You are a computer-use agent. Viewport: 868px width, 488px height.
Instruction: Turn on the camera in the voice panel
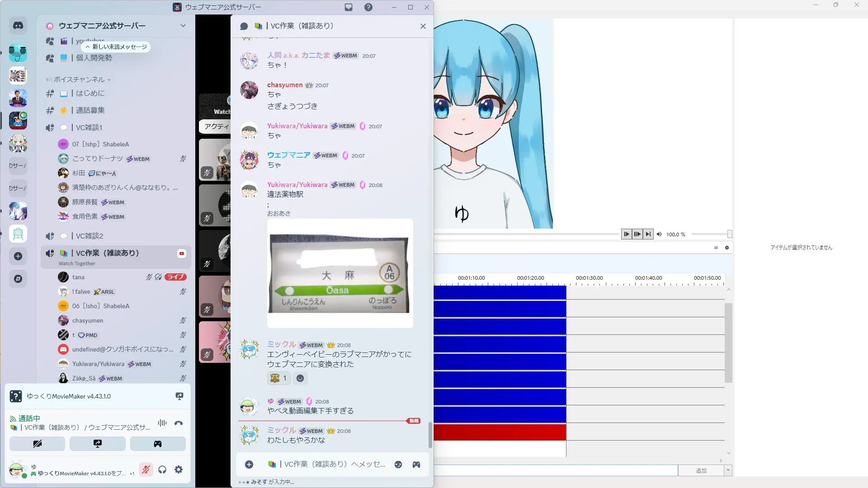pos(37,444)
